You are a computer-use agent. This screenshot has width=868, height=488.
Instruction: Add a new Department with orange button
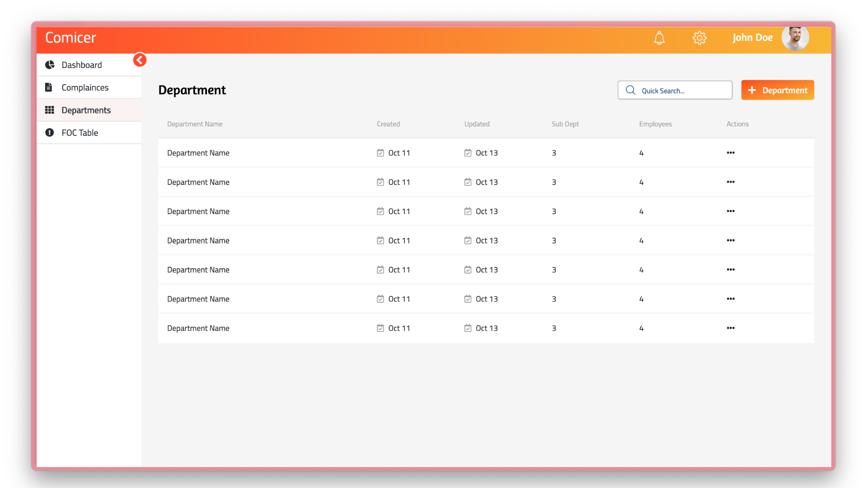tap(778, 90)
